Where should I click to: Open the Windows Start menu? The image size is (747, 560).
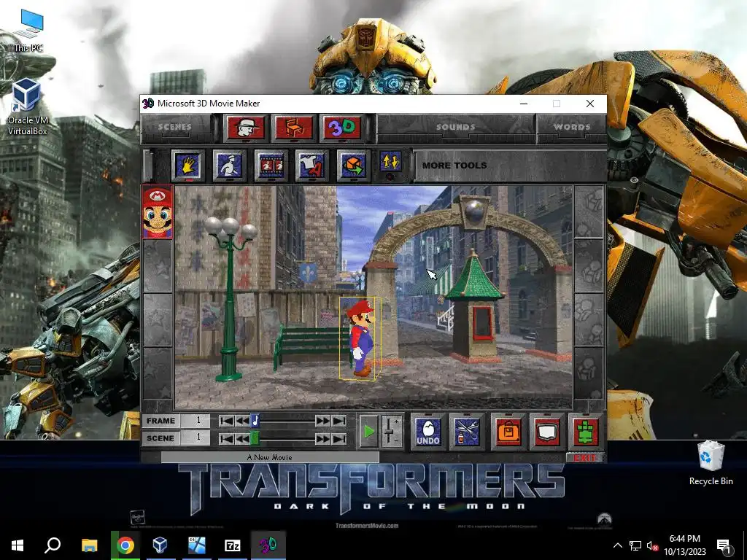pyautogui.click(x=18, y=545)
